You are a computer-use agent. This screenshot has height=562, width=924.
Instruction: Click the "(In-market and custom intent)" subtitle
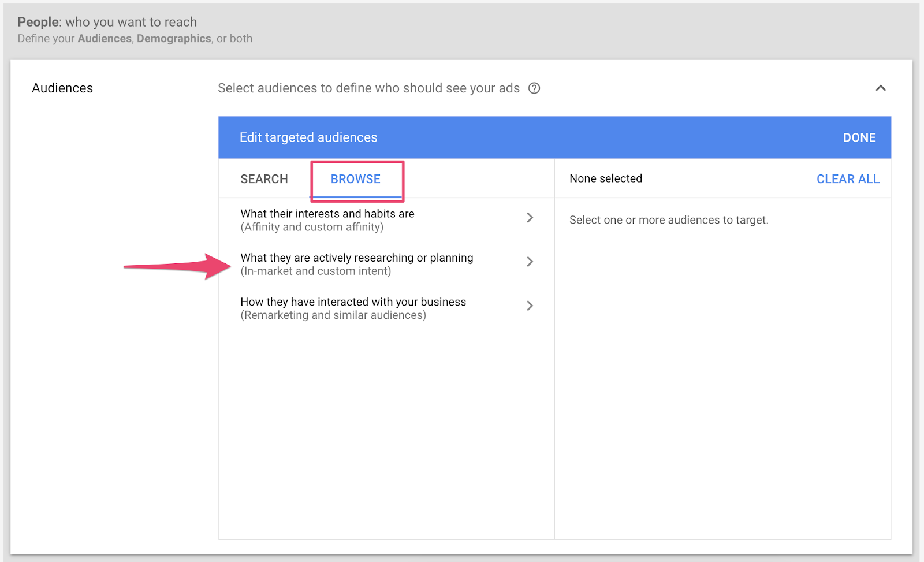(x=315, y=271)
